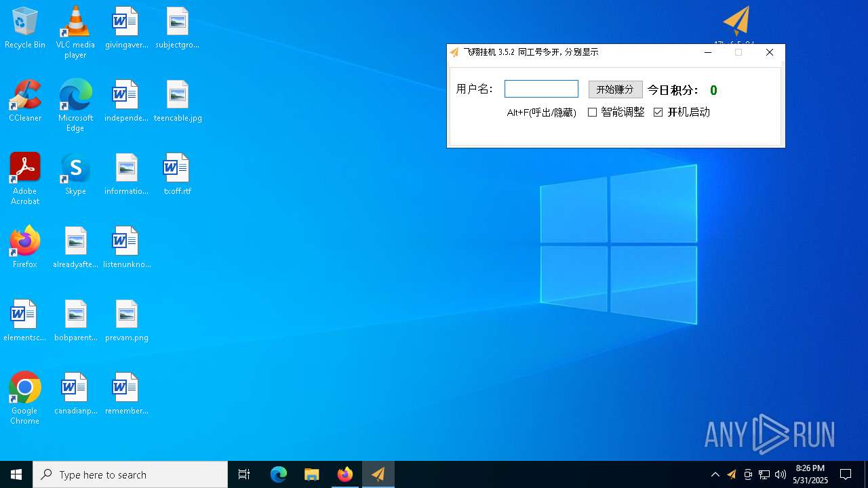868x488 pixels.
Task: Open Firefox from the taskbar
Action: 345,474
